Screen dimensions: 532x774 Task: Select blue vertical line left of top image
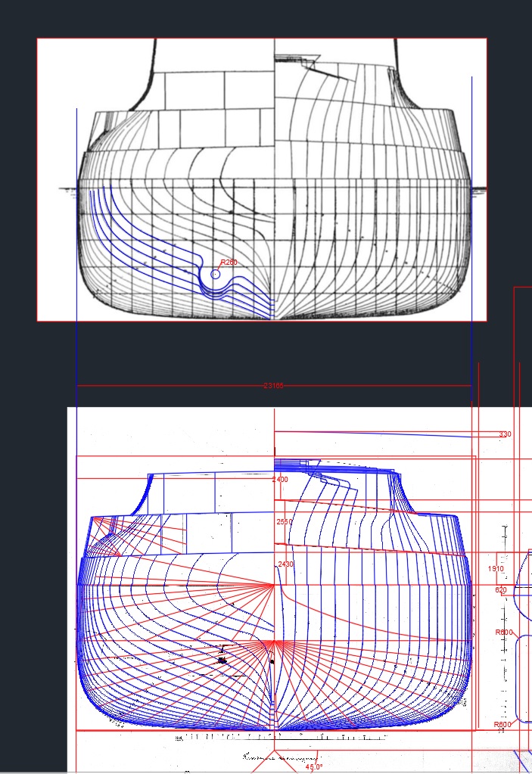(x=76, y=227)
